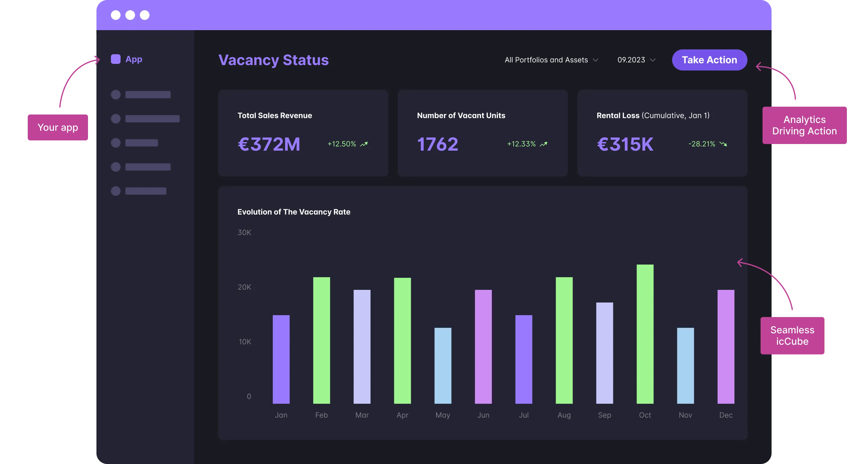
Task: Select the App icon in the sidebar
Action: 115,59
